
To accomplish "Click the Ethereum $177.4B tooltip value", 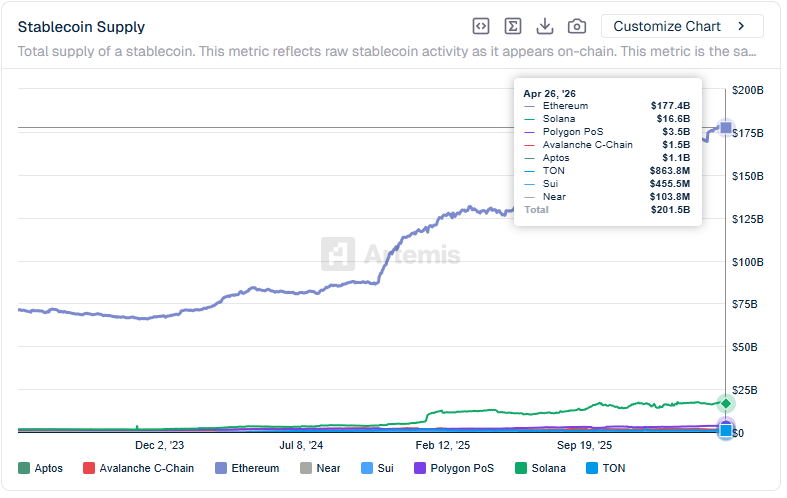I will coord(670,106).
